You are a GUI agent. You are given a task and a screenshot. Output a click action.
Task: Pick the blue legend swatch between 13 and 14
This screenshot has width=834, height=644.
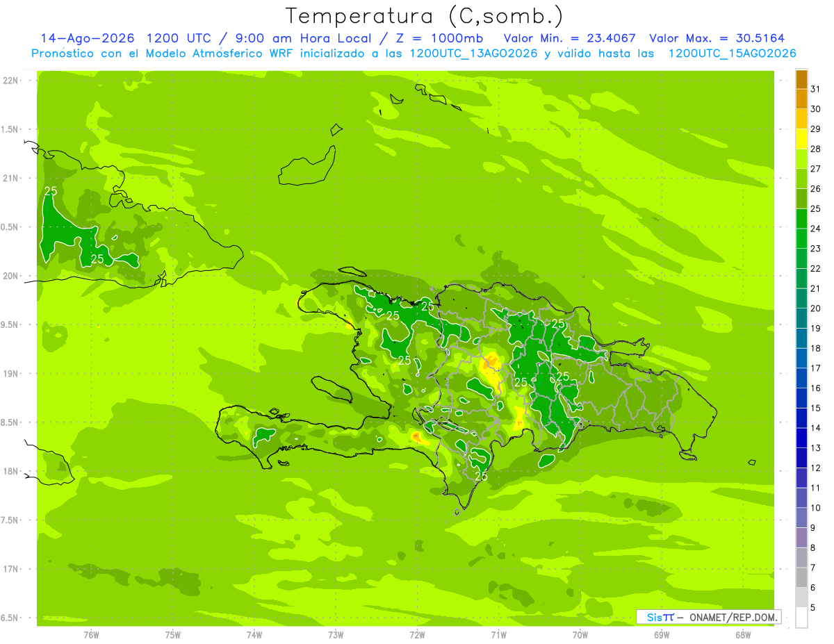click(801, 438)
